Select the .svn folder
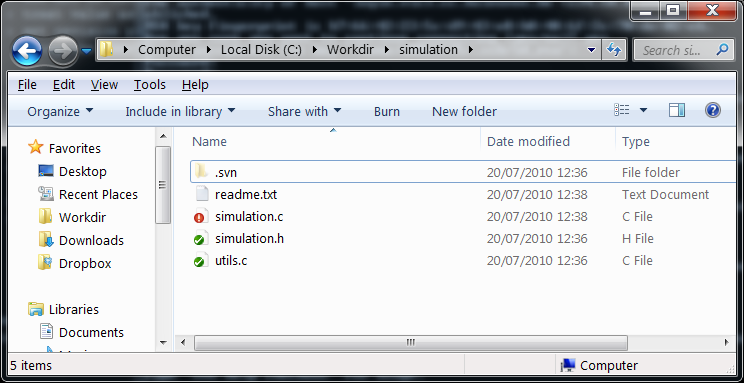Screen dimensions: 744x383 click(463, 172)
